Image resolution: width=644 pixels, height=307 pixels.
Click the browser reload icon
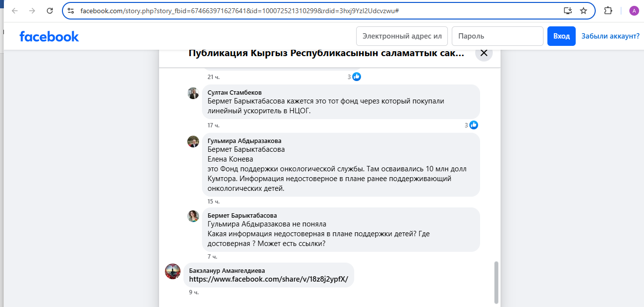tap(49, 11)
